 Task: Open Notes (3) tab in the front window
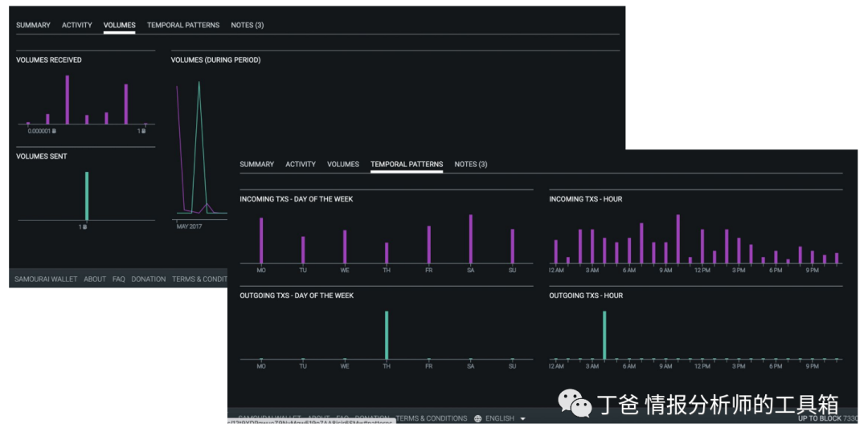pyautogui.click(x=471, y=165)
